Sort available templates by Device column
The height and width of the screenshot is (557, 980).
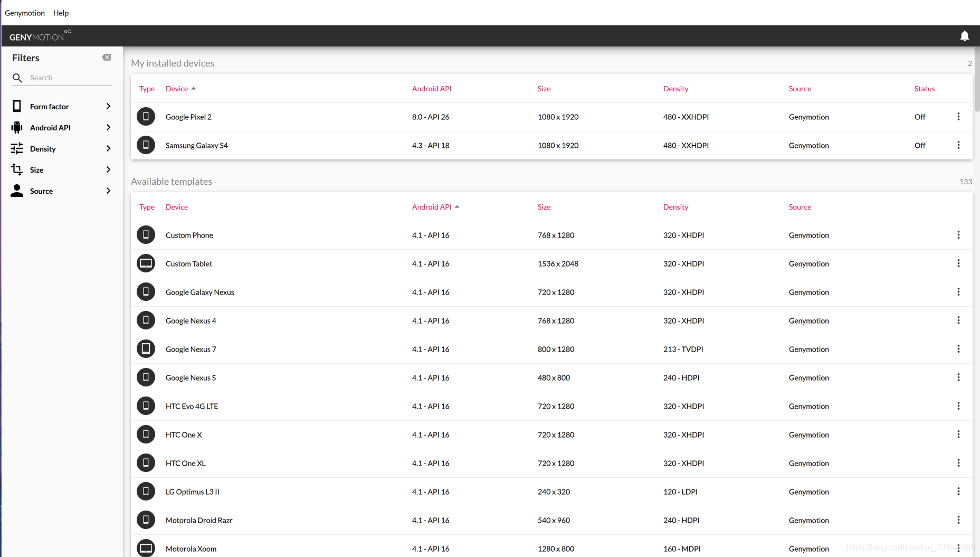(177, 207)
